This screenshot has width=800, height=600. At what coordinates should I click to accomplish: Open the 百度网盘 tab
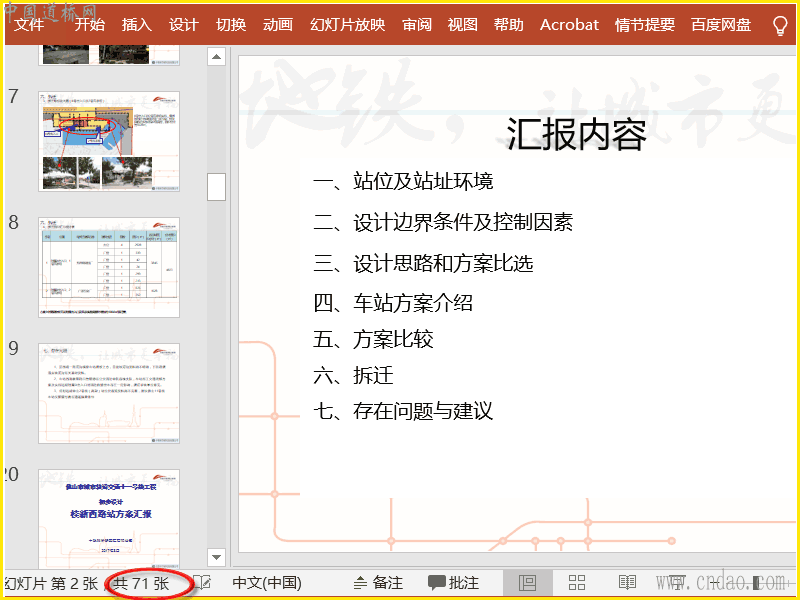coord(721,24)
